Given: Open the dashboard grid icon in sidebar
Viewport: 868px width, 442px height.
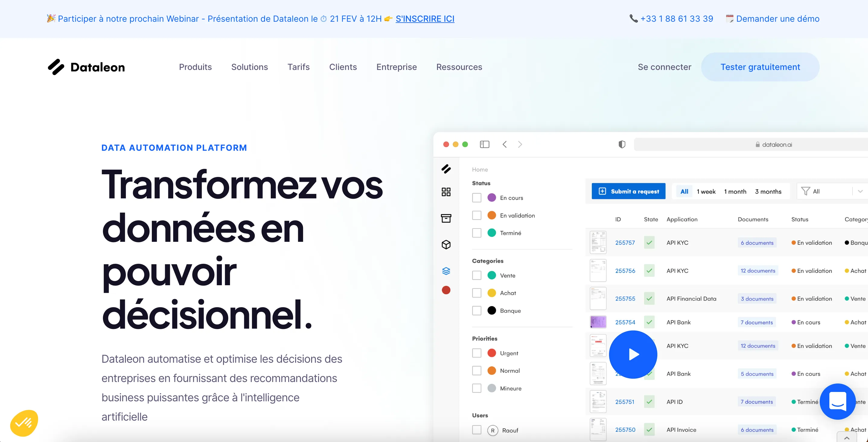Looking at the screenshot, I should [x=446, y=192].
